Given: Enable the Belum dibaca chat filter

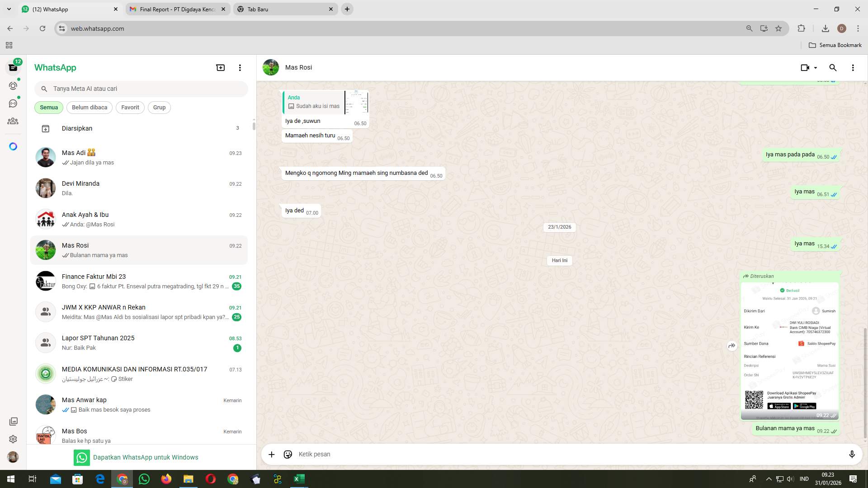Looking at the screenshot, I should click(x=89, y=107).
